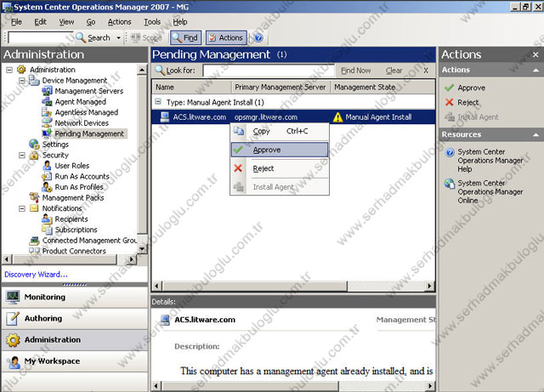Click the green Approve checkmark in Actions pane

pos(450,88)
